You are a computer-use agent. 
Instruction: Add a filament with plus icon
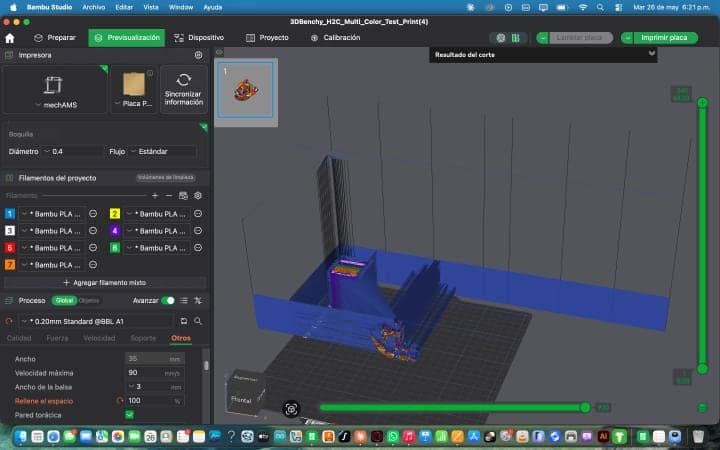click(155, 196)
